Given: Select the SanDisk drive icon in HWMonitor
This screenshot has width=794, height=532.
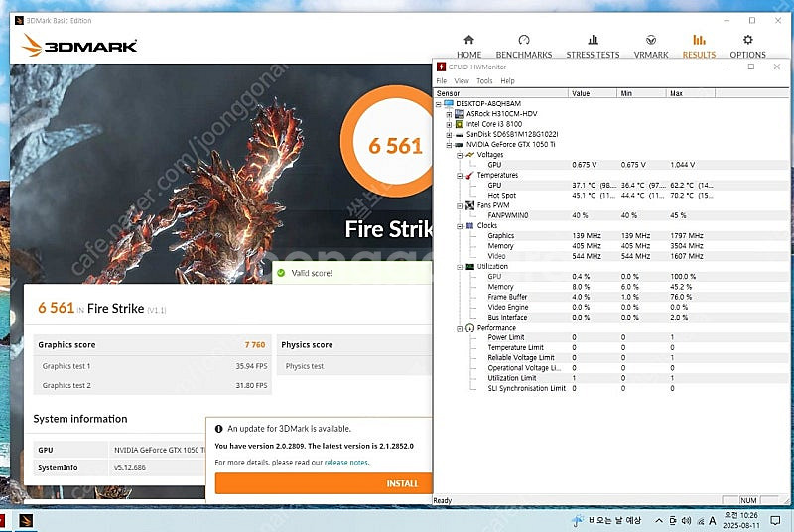Looking at the screenshot, I should (460, 135).
